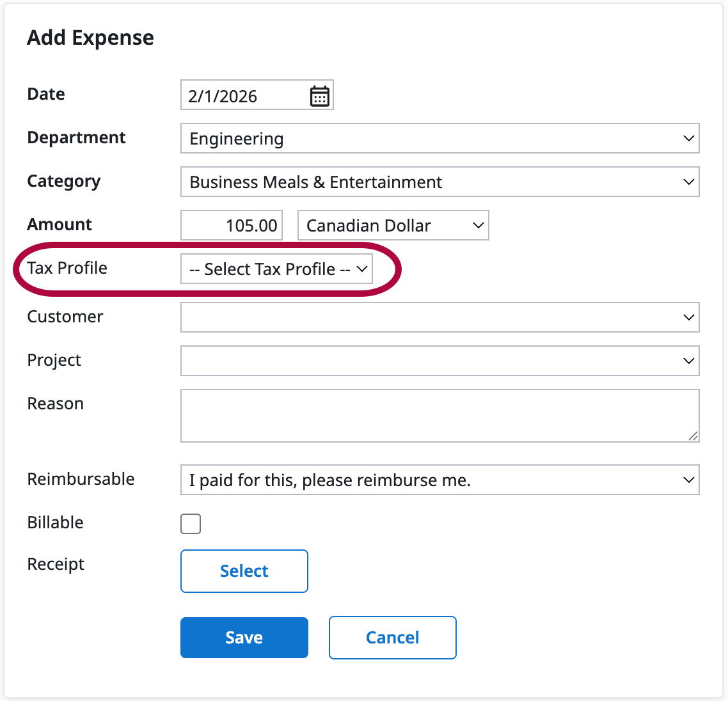Screen dimensions: 728x701
Task: Click Select to attach a receipt
Action: tap(244, 571)
